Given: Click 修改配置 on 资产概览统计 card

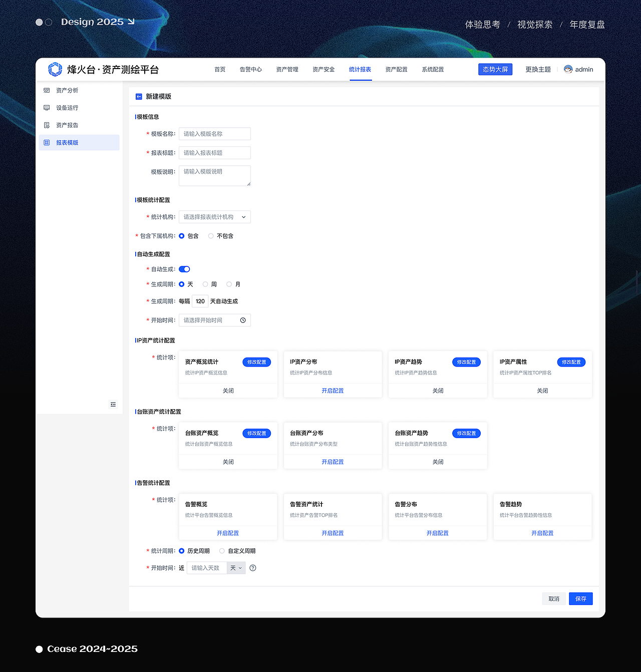Looking at the screenshot, I should coord(257,362).
